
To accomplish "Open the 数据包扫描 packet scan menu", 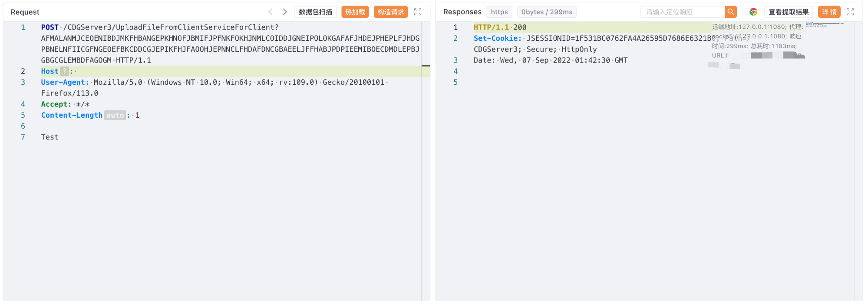I will click(x=316, y=12).
